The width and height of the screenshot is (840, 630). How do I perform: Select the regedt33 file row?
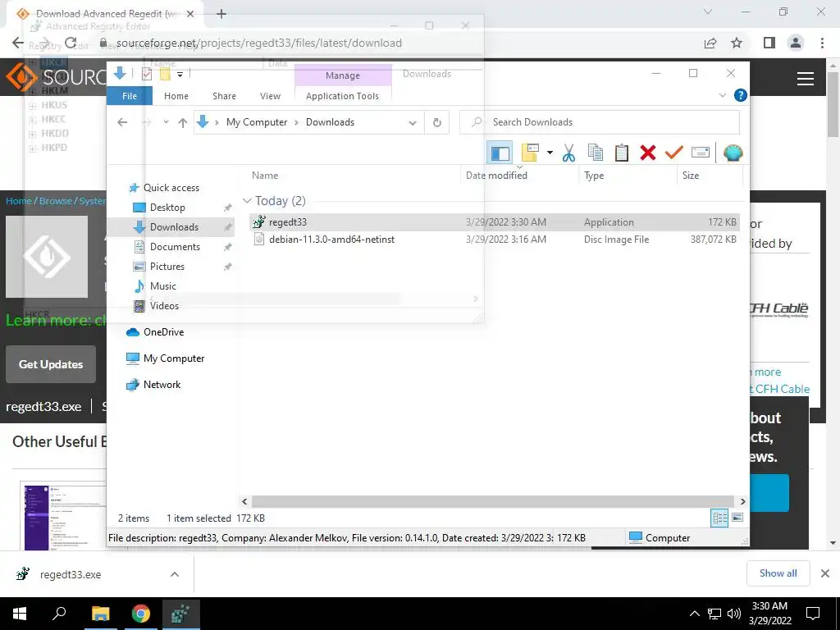[x=495, y=221]
